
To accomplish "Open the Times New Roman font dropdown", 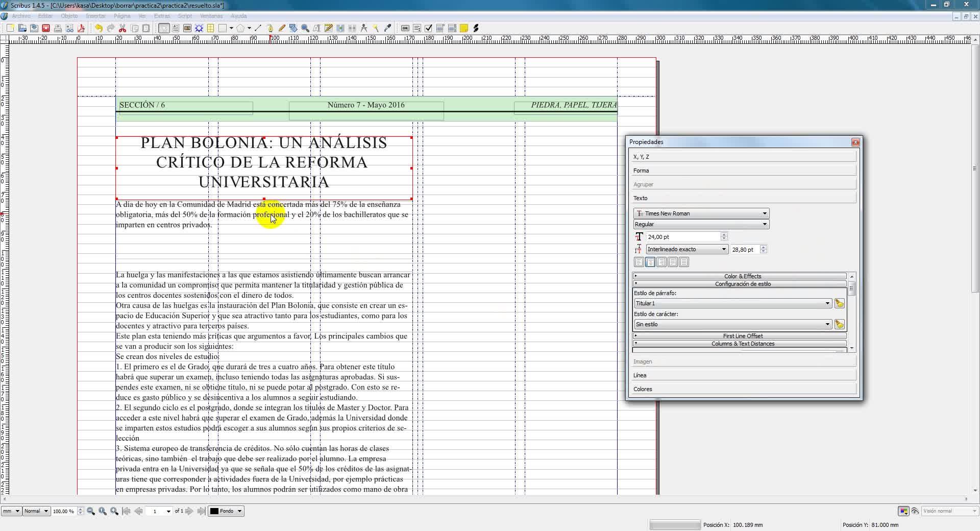I will click(701, 213).
